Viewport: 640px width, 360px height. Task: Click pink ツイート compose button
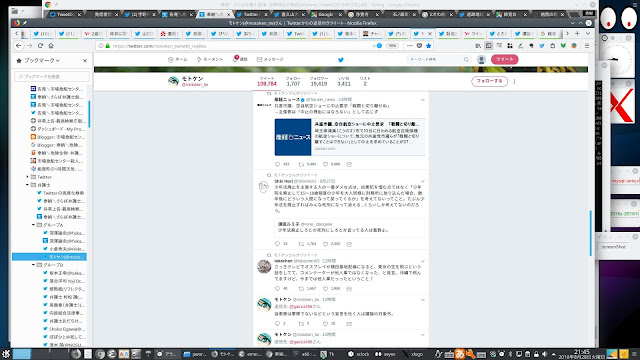tap(504, 60)
